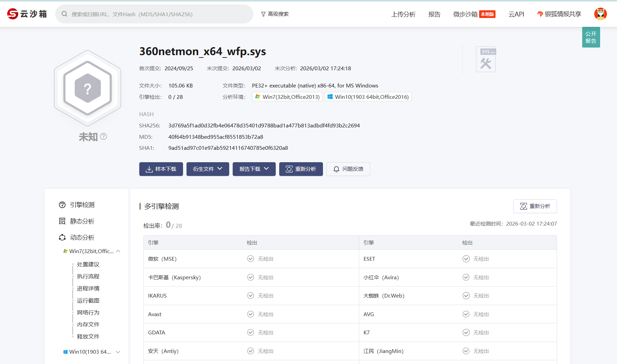This screenshot has width=617, height=364.
Task: Click the Windows 7 logo in sidebar tree
Action: pyautogui.click(x=65, y=251)
